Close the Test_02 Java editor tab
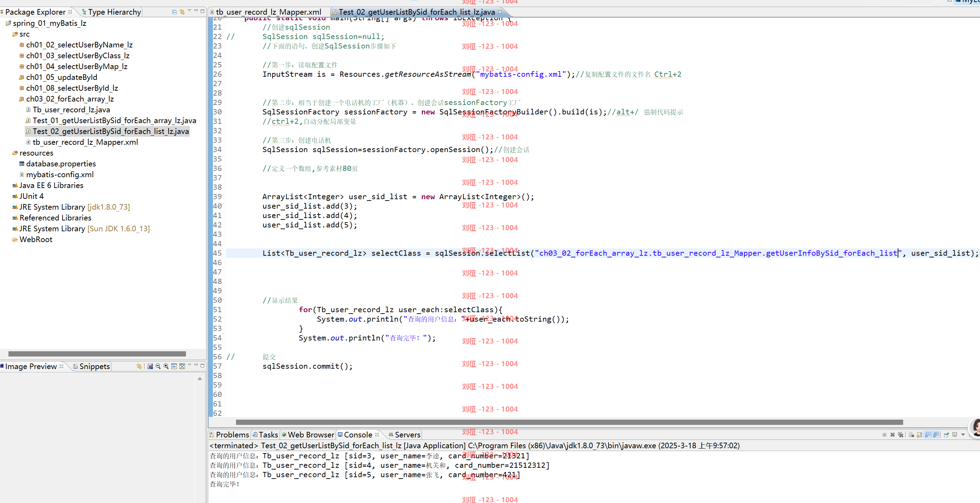Viewport: 980px width, 503px height. tap(500, 12)
